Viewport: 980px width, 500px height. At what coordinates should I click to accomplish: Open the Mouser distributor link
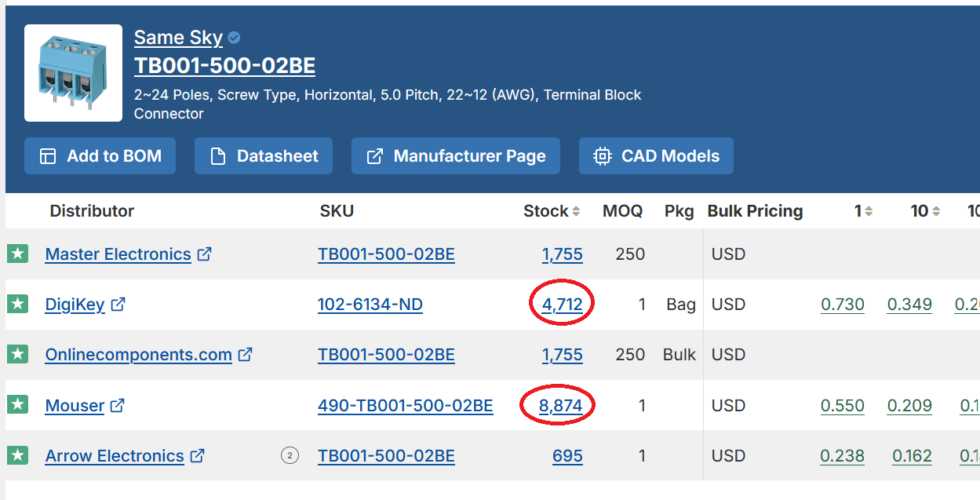click(75, 406)
